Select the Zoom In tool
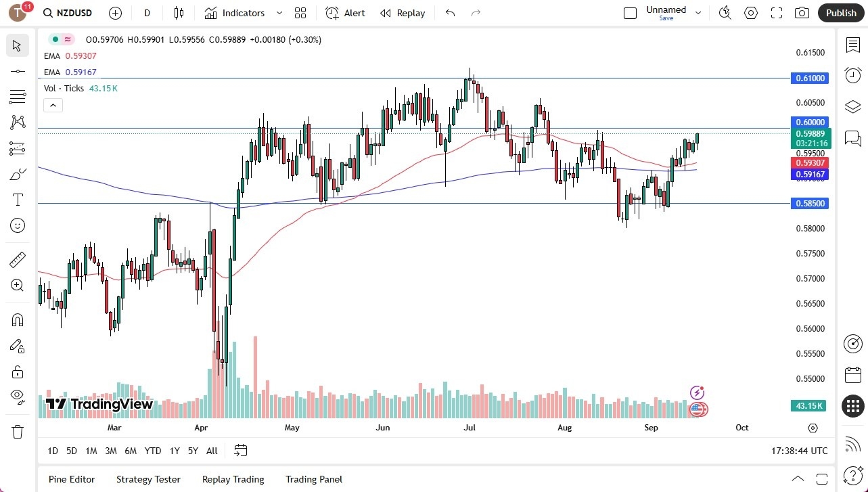The width and height of the screenshot is (868, 492). point(17,285)
